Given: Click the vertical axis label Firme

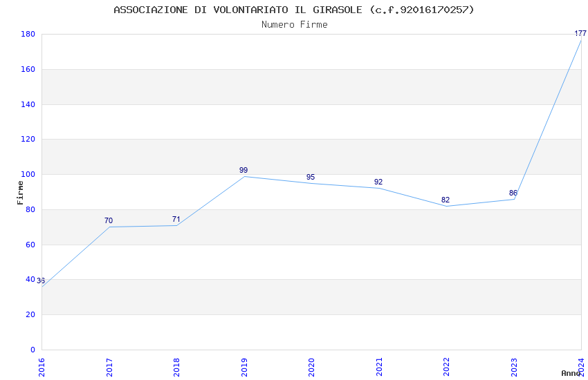Looking at the screenshot, I should (x=20, y=193).
